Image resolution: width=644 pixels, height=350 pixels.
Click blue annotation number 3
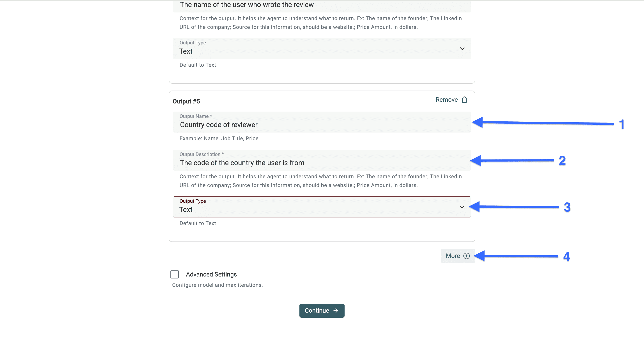(x=567, y=207)
